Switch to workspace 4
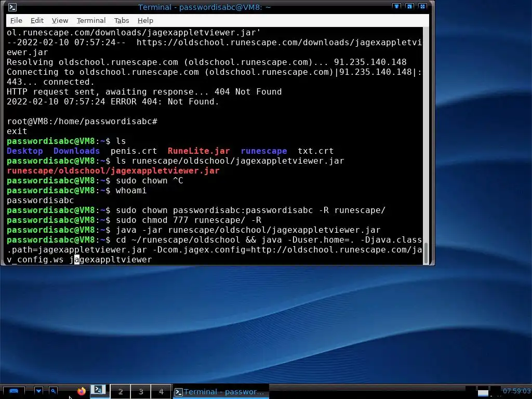 tap(161, 392)
